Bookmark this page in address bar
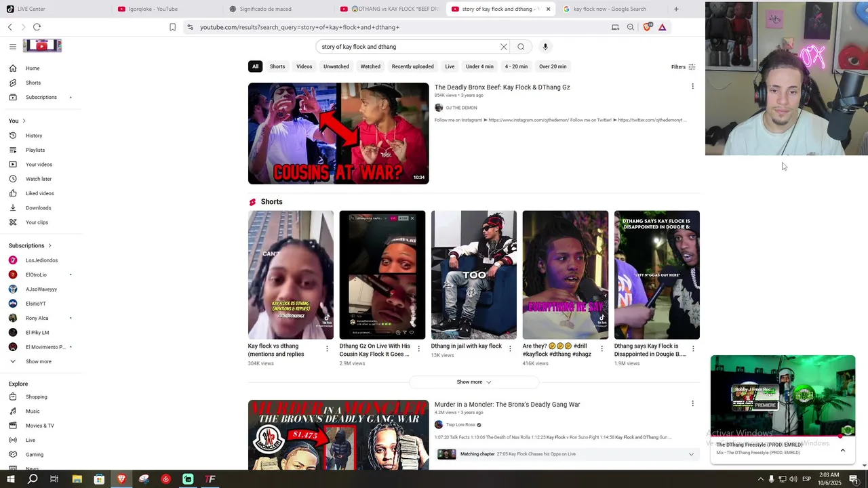The width and height of the screenshot is (868, 488). [172, 27]
